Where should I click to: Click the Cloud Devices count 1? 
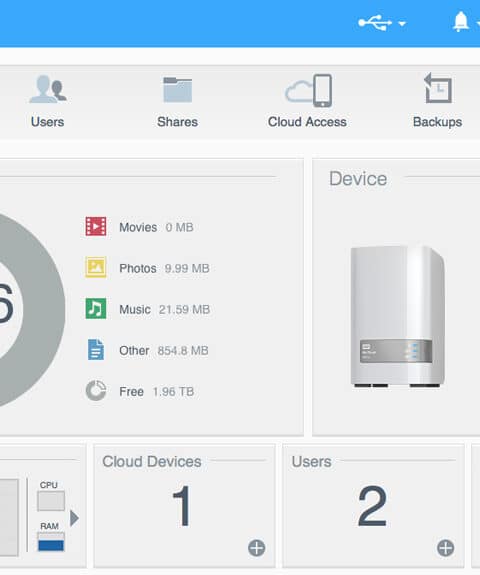pos(182,506)
